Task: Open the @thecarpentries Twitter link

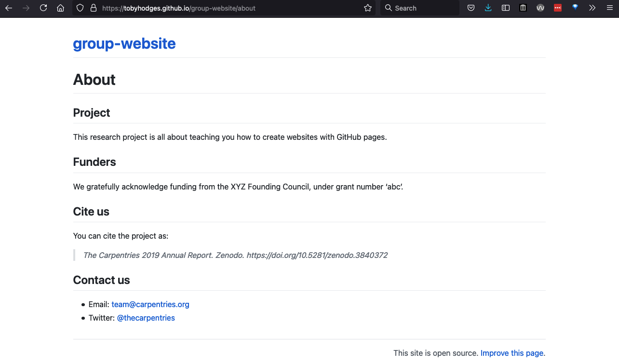Action: click(x=146, y=318)
